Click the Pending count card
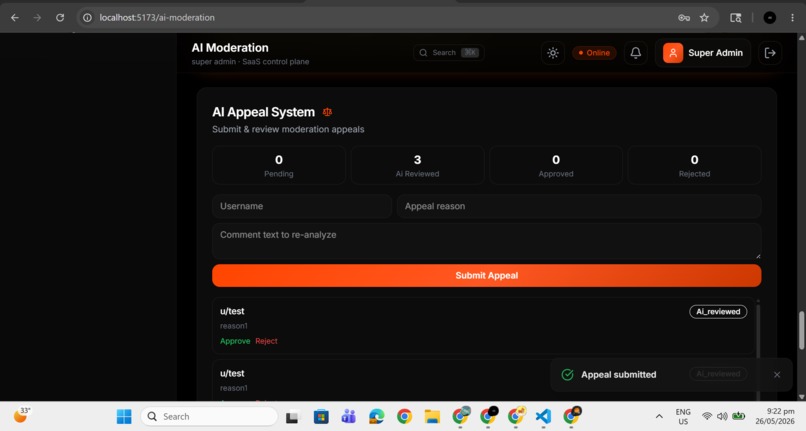The width and height of the screenshot is (806, 431). (279, 165)
